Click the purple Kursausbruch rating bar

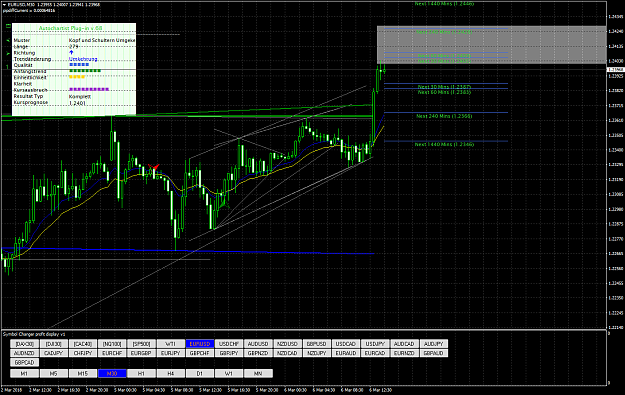[x=89, y=90]
